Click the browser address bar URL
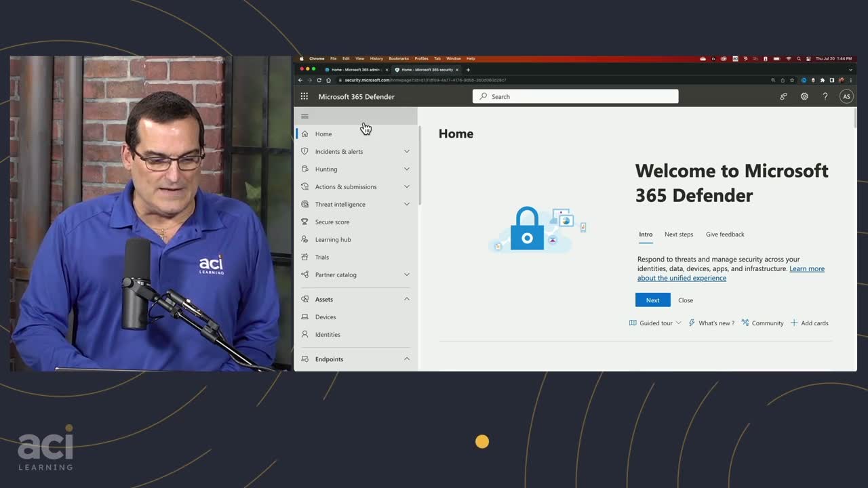 point(425,80)
